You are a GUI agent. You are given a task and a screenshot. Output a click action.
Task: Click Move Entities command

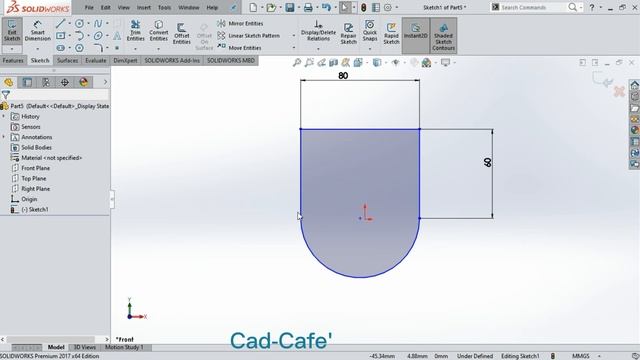click(x=239, y=47)
